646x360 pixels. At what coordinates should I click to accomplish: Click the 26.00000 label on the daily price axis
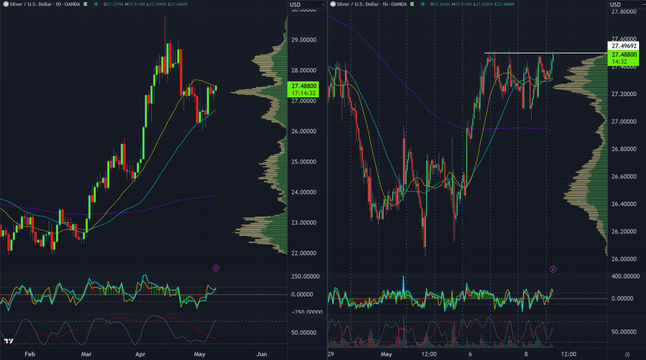pos(304,131)
